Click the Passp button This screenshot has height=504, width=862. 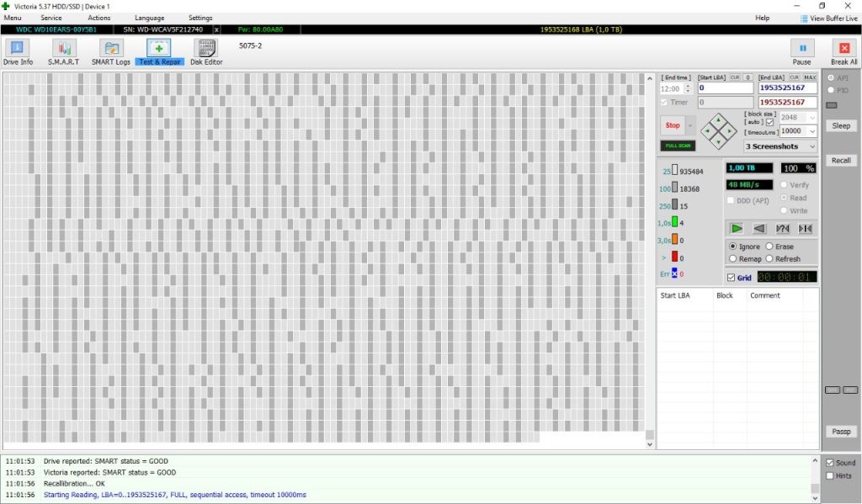point(841,432)
